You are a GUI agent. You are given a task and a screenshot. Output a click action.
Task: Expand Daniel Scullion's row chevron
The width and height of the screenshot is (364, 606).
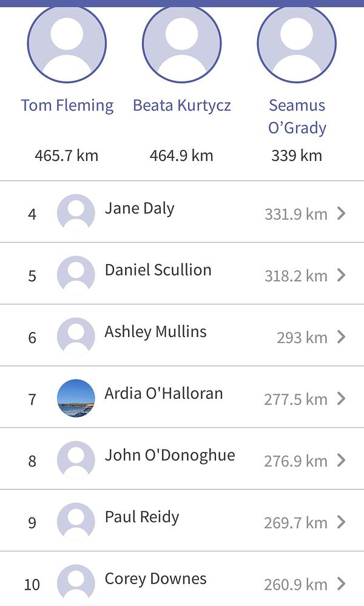(x=342, y=275)
